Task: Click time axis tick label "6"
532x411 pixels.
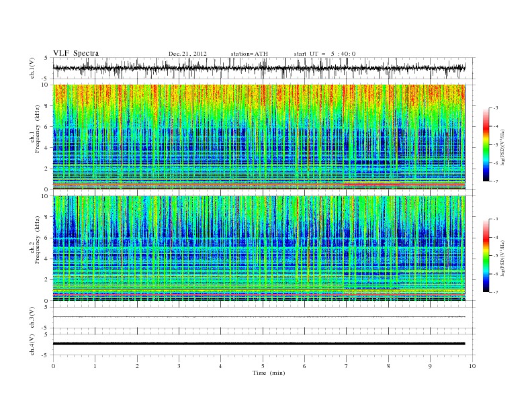Action: 304,366
